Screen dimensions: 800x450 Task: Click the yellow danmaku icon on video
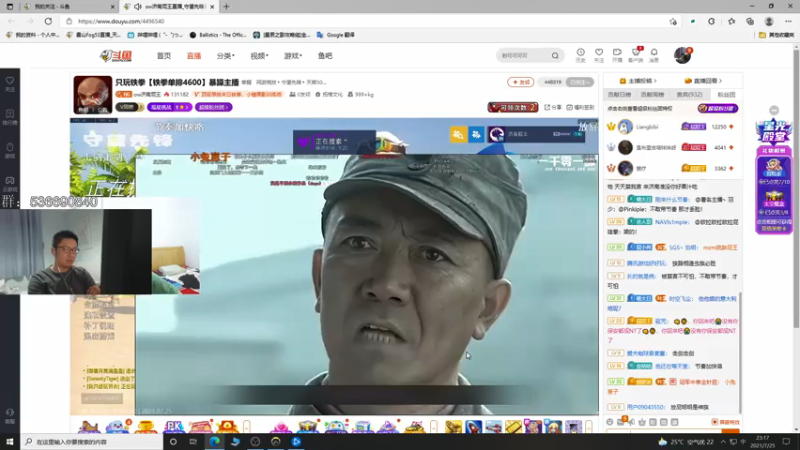pos(458,134)
